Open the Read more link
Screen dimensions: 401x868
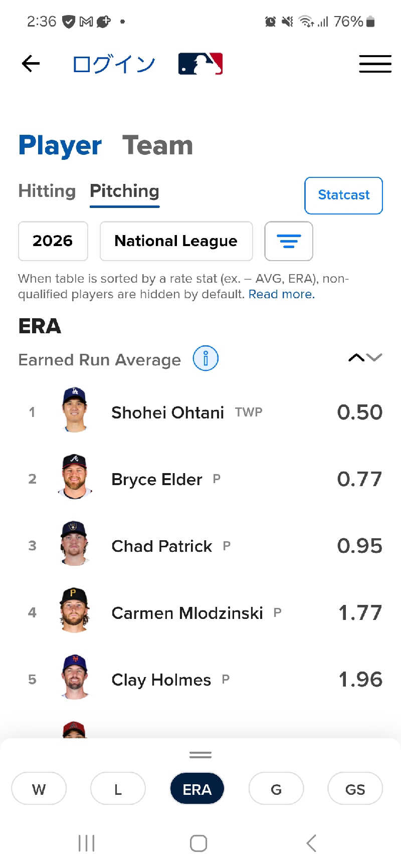pos(282,294)
